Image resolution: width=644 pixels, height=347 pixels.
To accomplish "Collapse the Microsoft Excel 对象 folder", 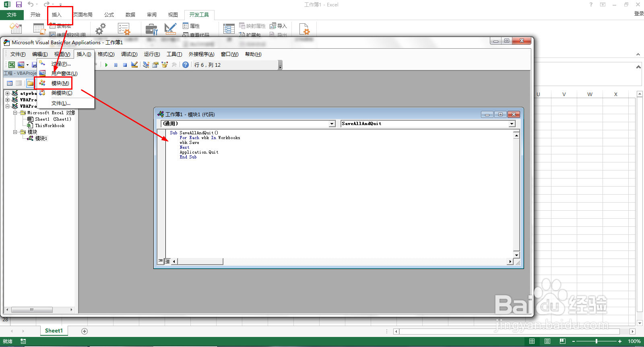I will 15,113.
